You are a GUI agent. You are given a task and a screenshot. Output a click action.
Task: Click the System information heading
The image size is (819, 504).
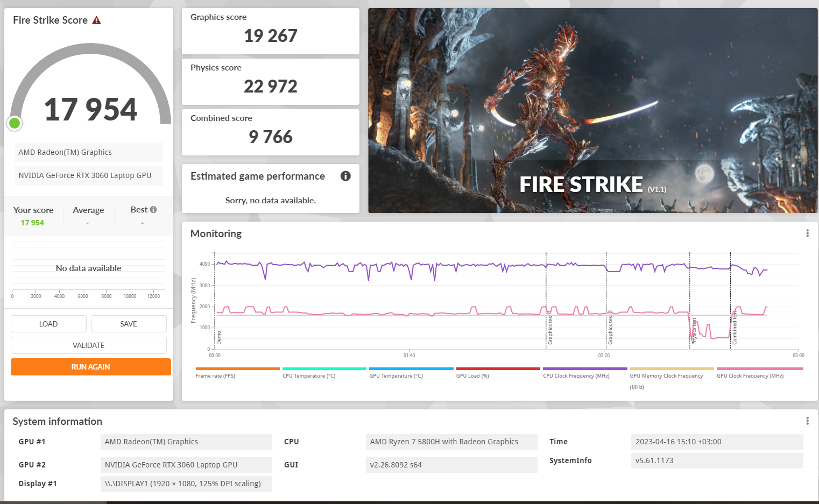pyautogui.click(x=58, y=422)
